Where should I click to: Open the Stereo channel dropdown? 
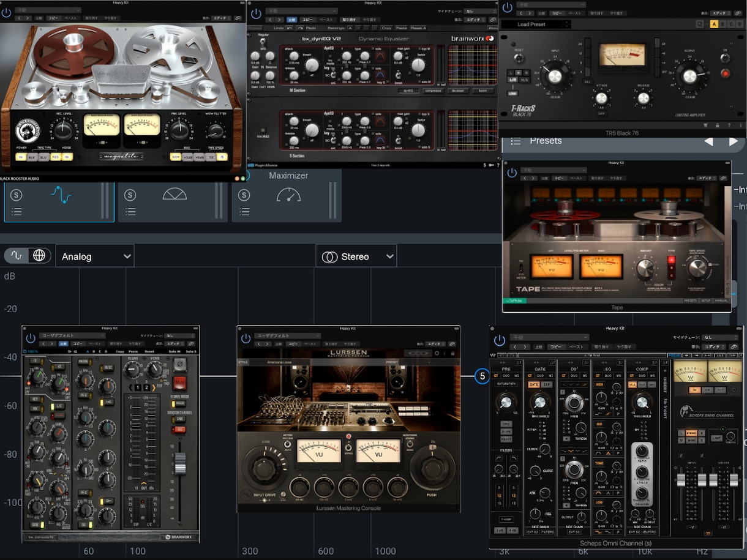[x=356, y=256]
